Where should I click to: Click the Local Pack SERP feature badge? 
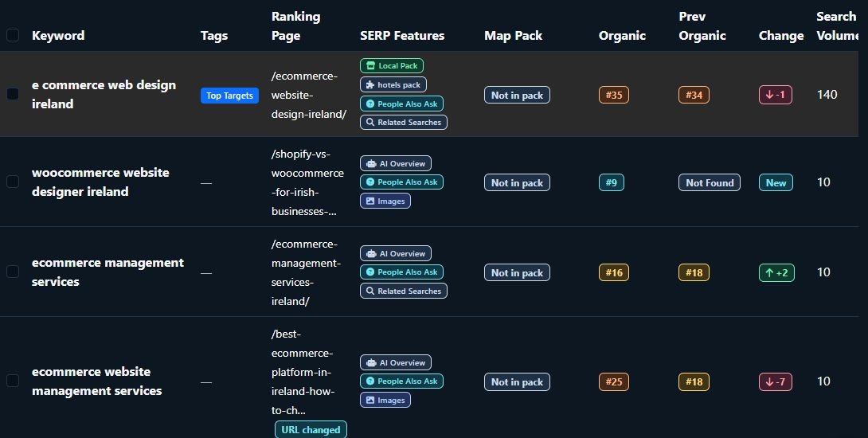tap(392, 65)
